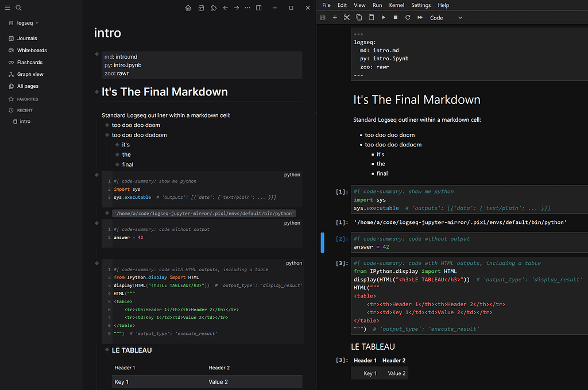
Task: Click the Logseq search magnifier icon
Action: [x=18, y=8]
